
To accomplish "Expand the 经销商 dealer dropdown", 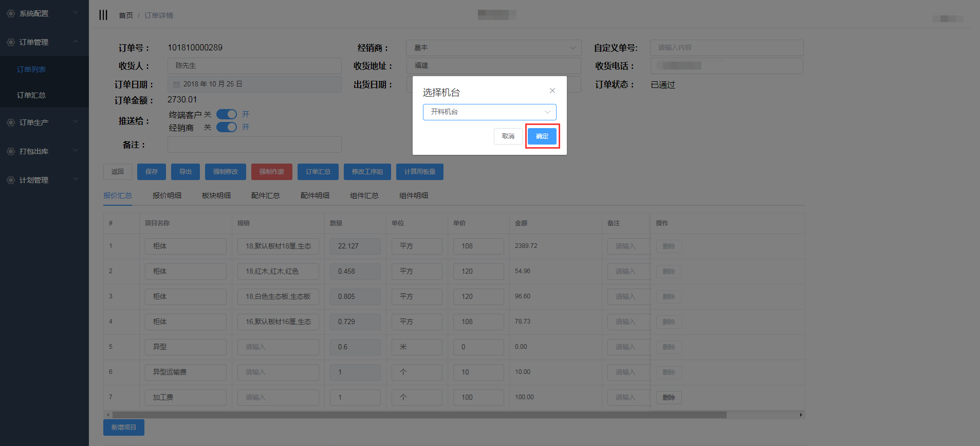I will coord(572,48).
